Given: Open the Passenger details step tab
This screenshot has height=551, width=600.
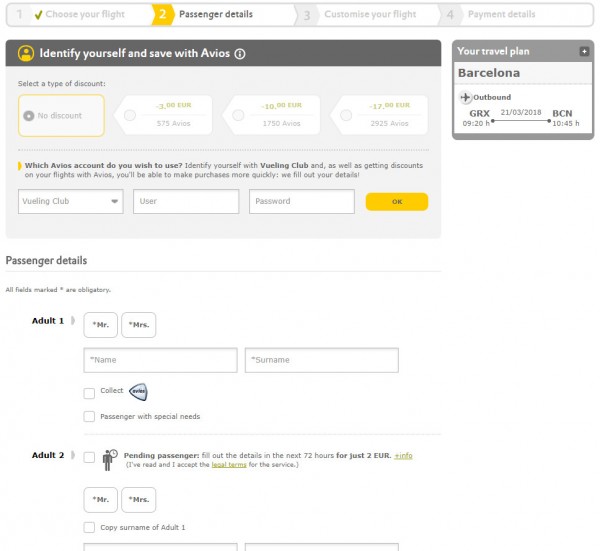Looking at the screenshot, I should (x=216, y=15).
